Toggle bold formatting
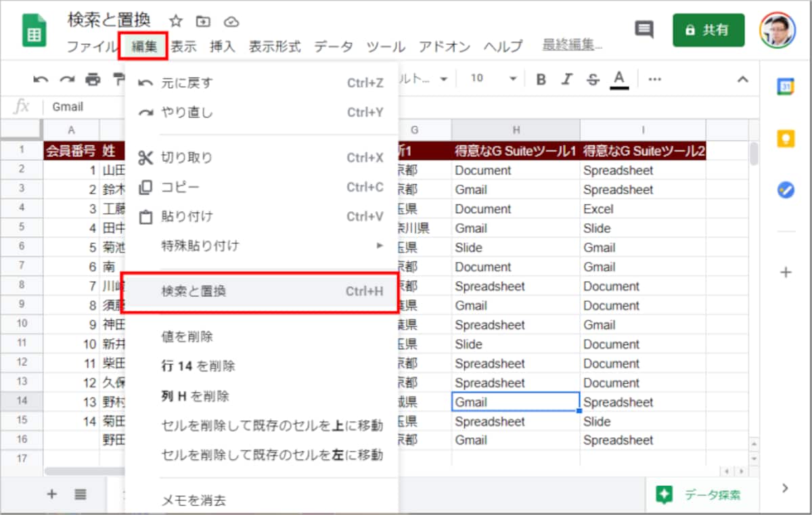The image size is (812, 515). click(x=541, y=79)
